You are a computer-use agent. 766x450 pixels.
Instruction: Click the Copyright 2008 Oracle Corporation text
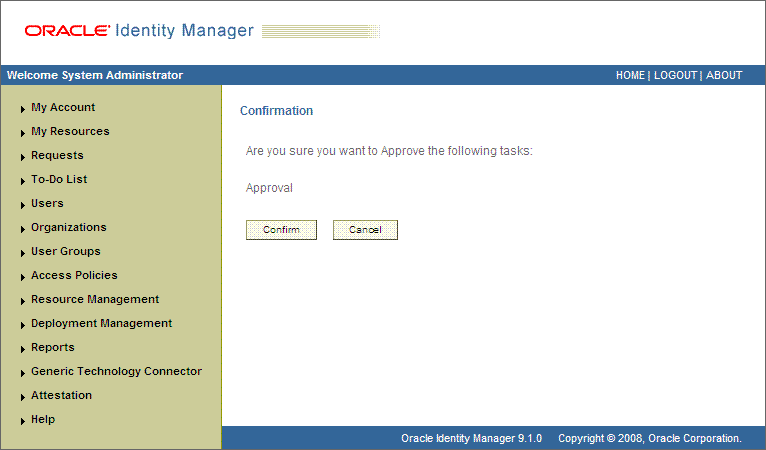(650, 438)
